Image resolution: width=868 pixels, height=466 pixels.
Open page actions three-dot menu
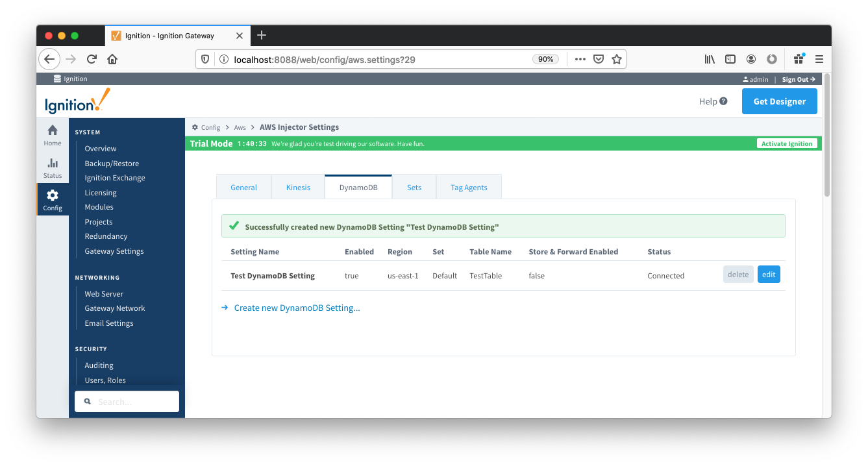[x=580, y=59]
